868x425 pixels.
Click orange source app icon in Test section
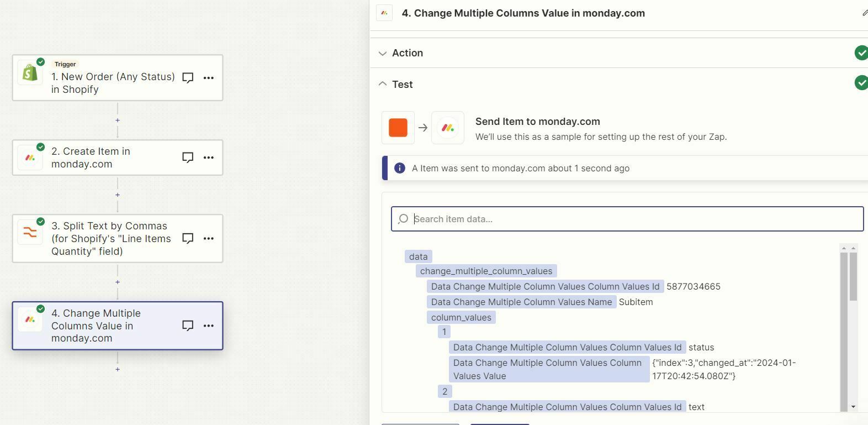398,128
